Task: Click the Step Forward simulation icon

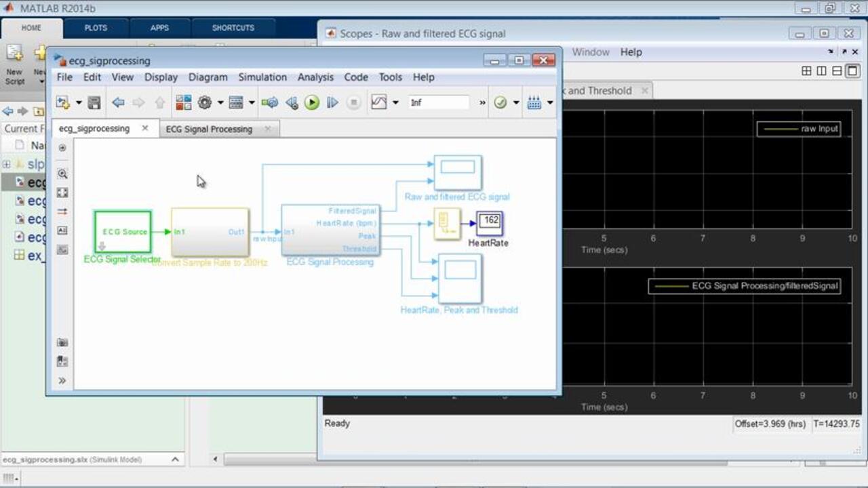Action: (x=332, y=103)
